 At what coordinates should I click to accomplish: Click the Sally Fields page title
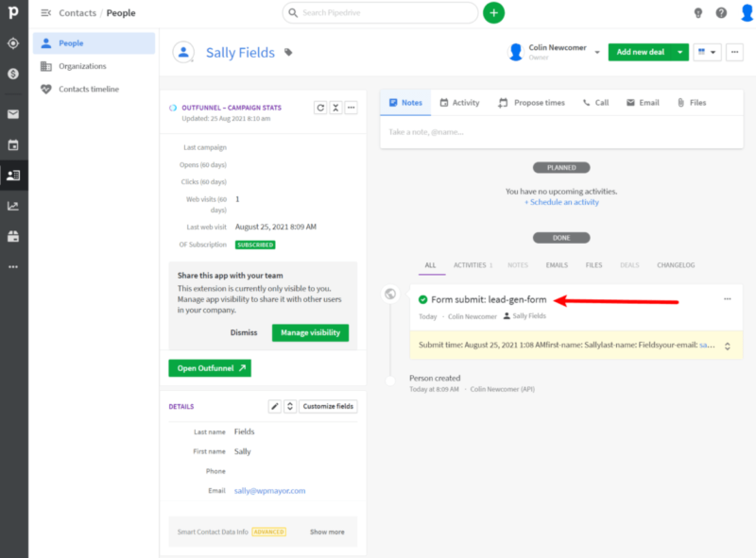pos(240,53)
